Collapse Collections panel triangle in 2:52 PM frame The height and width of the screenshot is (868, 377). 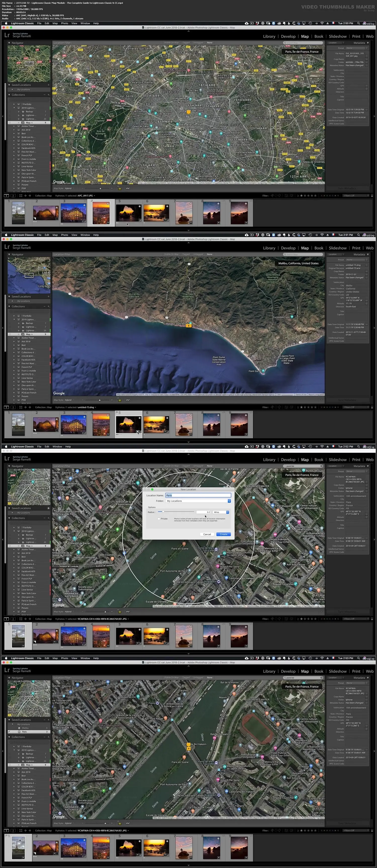[x=10, y=518]
